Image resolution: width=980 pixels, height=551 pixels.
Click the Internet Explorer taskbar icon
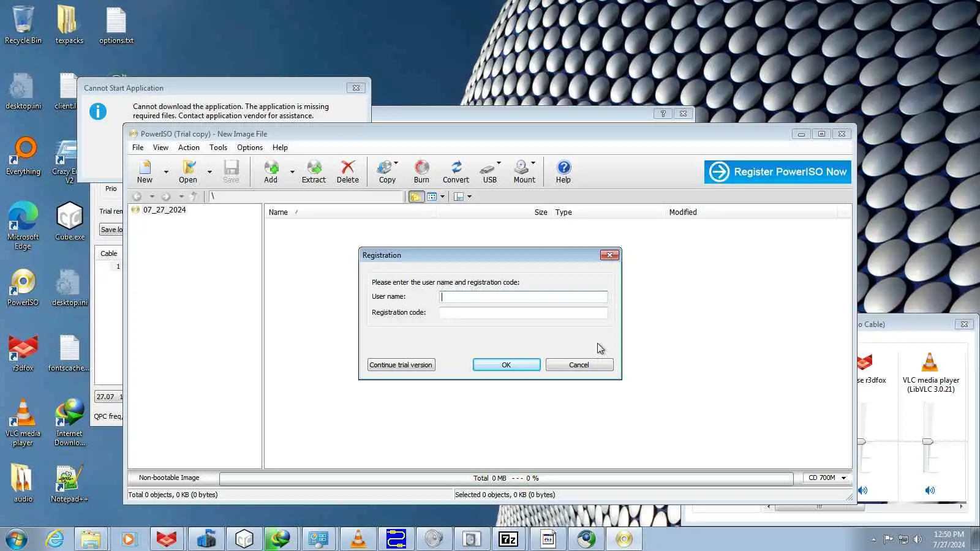55,539
